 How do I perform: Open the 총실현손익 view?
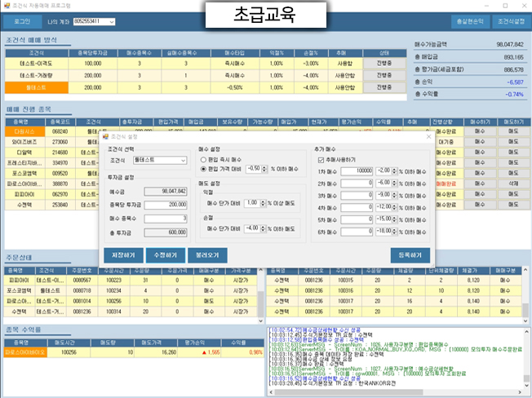(x=470, y=22)
